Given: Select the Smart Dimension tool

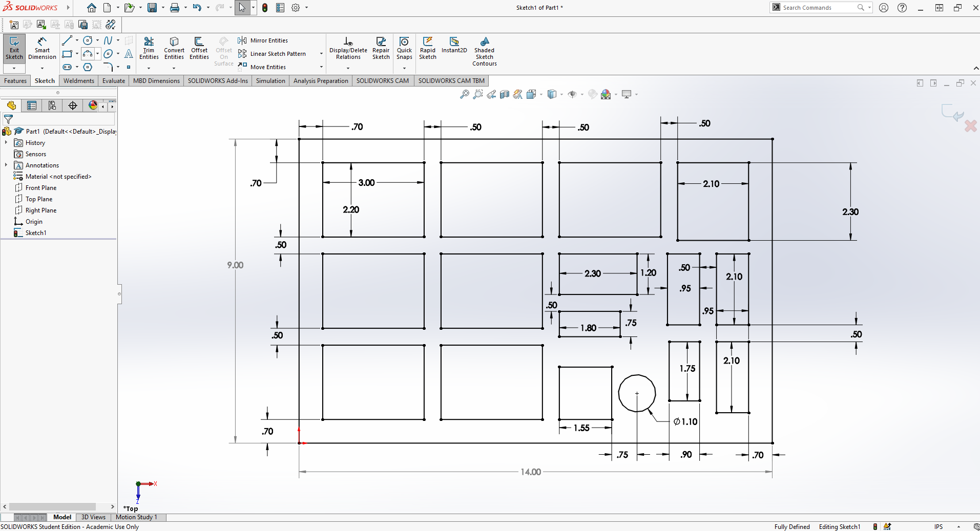Looking at the screenshot, I should click(x=42, y=49).
